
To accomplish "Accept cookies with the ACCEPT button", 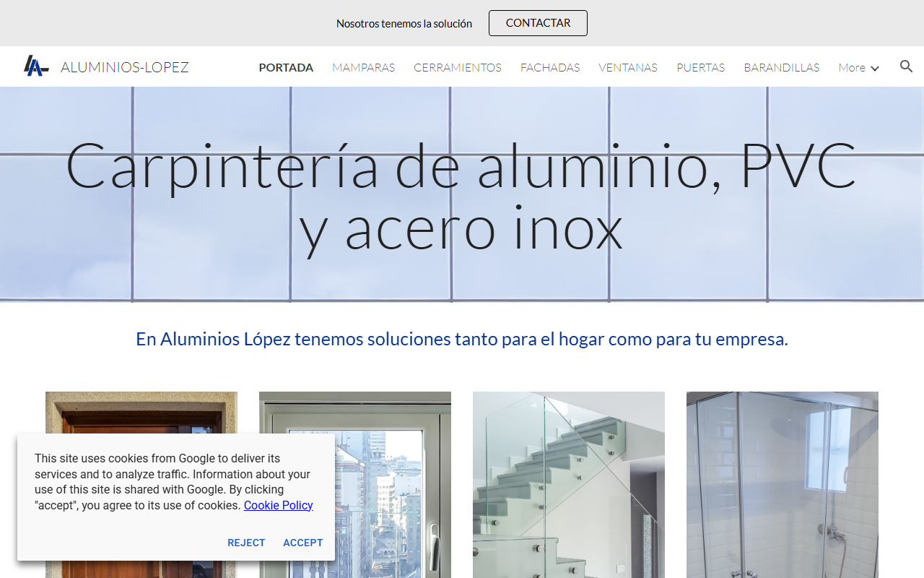I will coord(302,543).
